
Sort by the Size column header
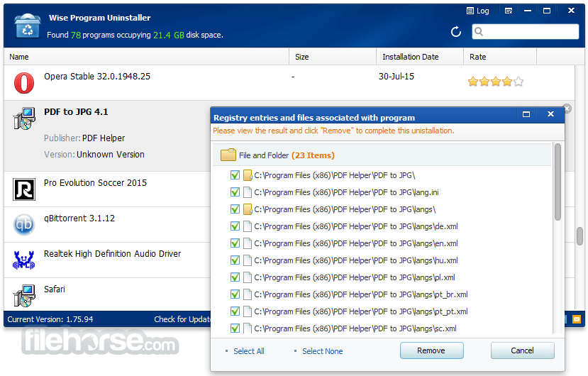click(x=333, y=57)
